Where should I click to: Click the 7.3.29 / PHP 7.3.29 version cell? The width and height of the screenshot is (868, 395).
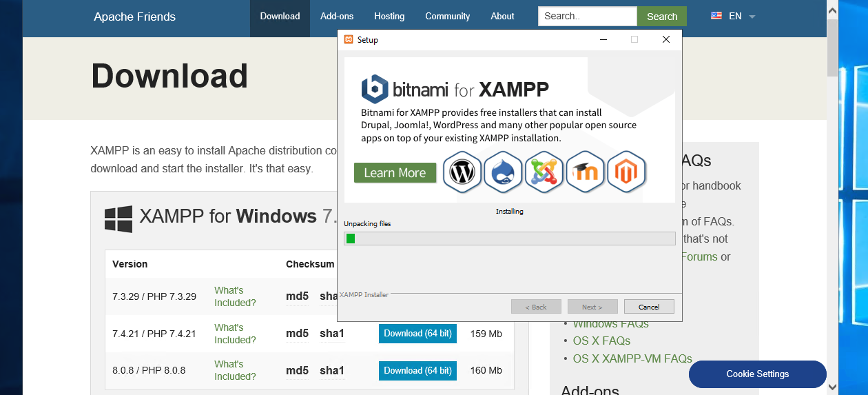pos(154,296)
